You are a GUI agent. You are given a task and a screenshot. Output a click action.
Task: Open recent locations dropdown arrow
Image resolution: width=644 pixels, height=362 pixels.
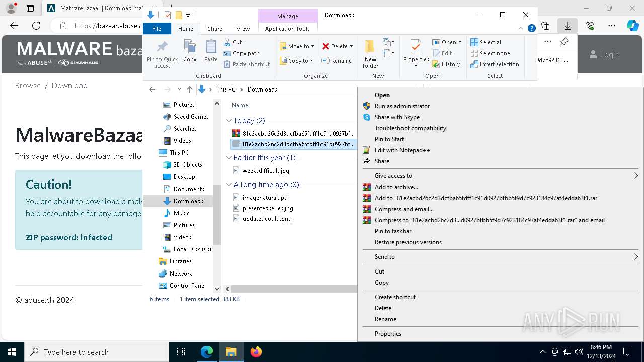[x=179, y=89]
